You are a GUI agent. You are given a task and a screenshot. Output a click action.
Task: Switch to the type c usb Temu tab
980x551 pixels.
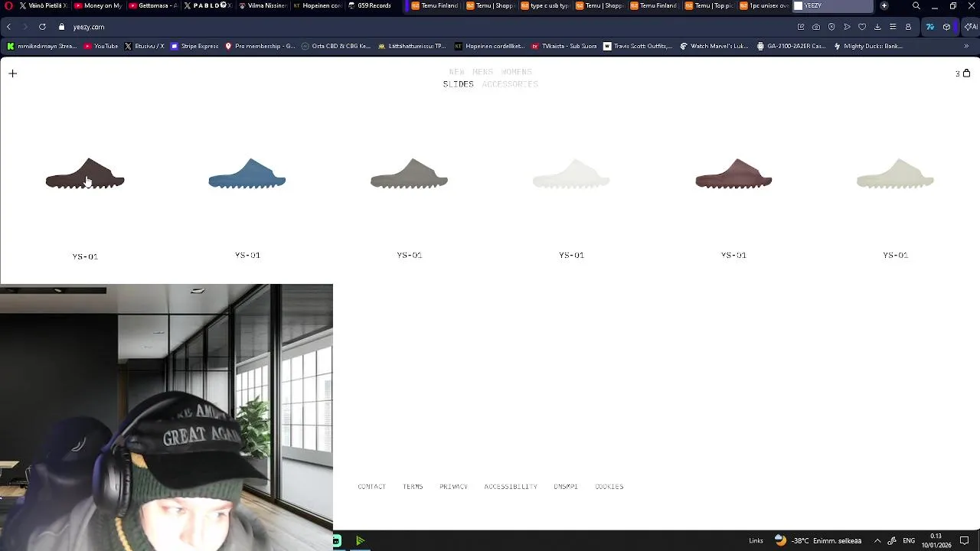[x=545, y=5]
